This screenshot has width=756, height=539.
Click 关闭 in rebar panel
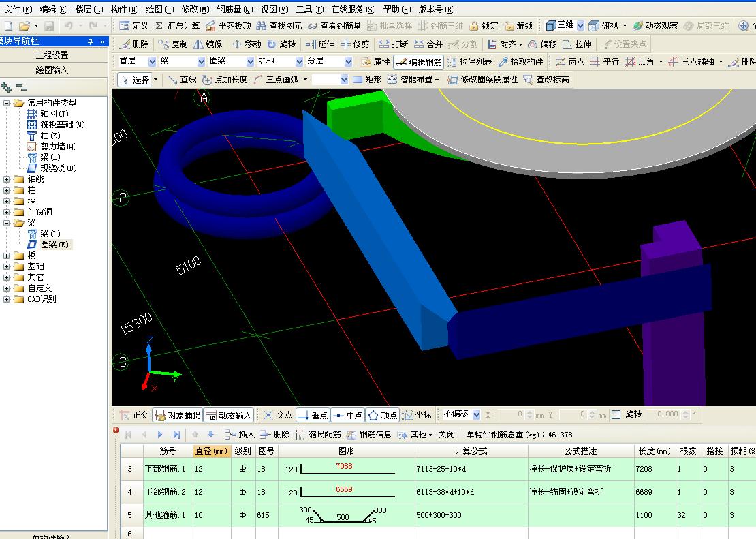pos(447,434)
